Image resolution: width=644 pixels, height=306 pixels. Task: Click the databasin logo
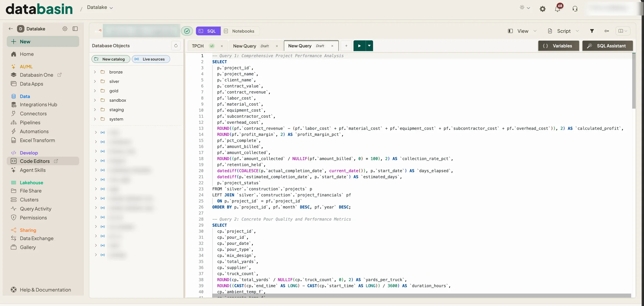tap(39, 9)
